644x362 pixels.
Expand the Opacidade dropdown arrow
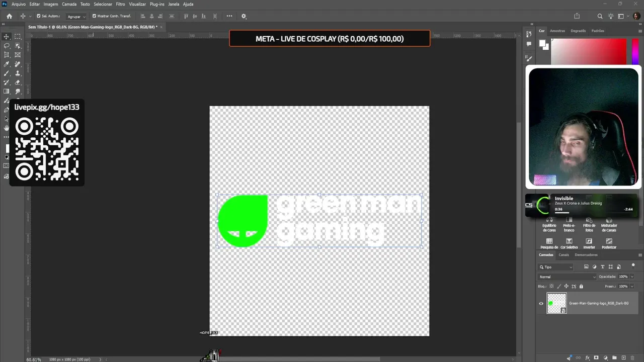632,277
